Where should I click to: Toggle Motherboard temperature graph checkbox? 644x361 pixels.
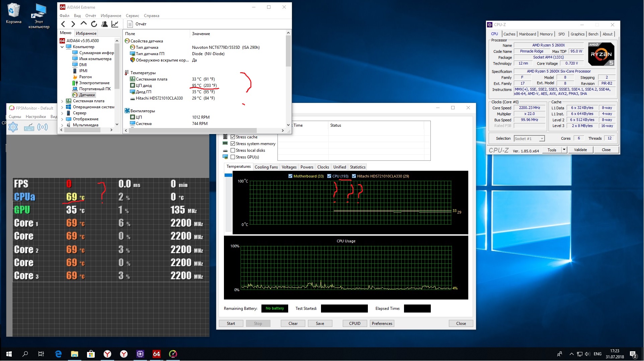[x=290, y=176]
